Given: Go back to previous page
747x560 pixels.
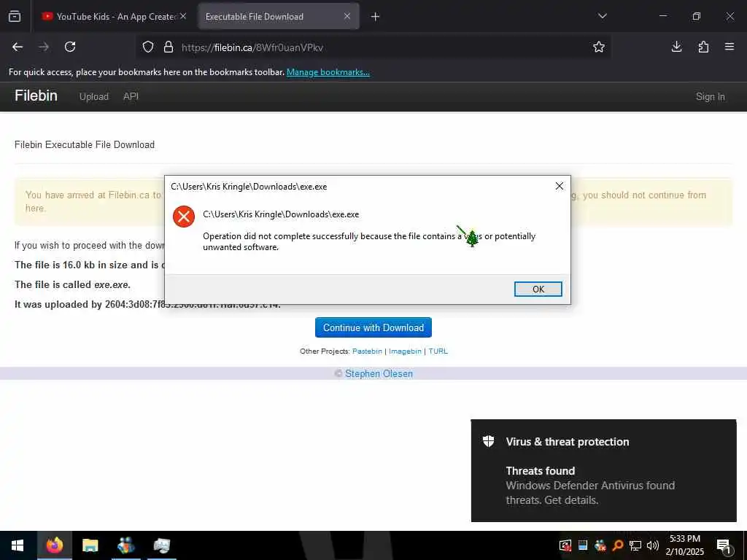Looking at the screenshot, I should [18, 47].
